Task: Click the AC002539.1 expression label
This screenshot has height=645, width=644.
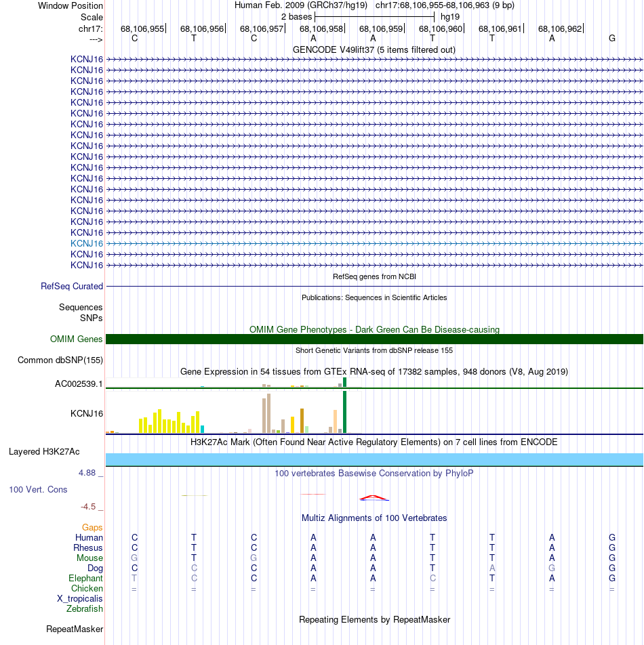Action: click(x=79, y=383)
